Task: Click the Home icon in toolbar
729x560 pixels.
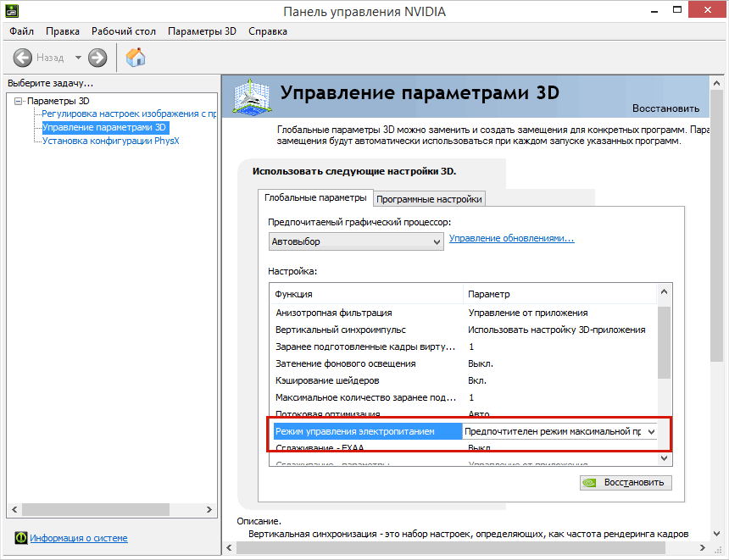Action: click(135, 58)
